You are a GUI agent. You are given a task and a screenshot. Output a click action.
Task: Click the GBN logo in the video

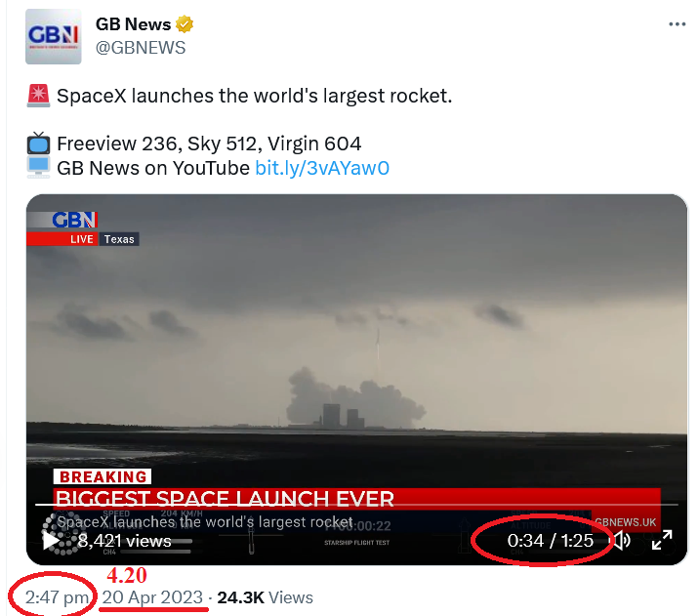point(75,221)
